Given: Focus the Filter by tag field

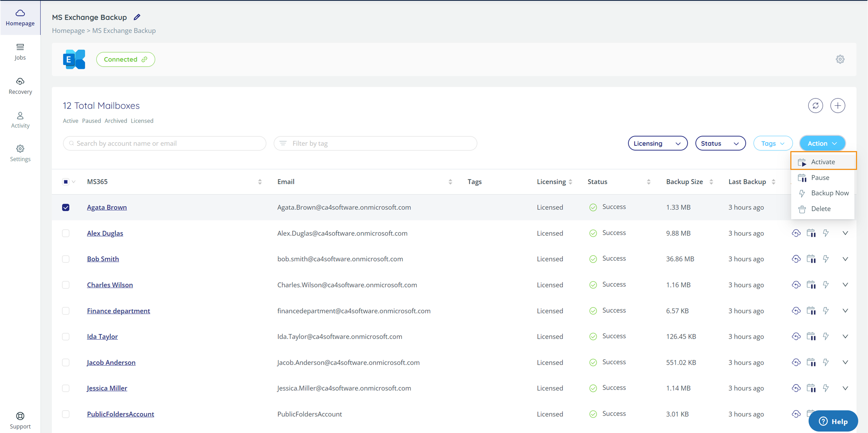Looking at the screenshot, I should 375,143.
